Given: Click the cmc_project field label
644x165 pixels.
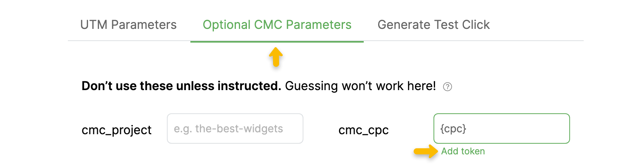Looking at the screenshot, I should coord(116,130).
